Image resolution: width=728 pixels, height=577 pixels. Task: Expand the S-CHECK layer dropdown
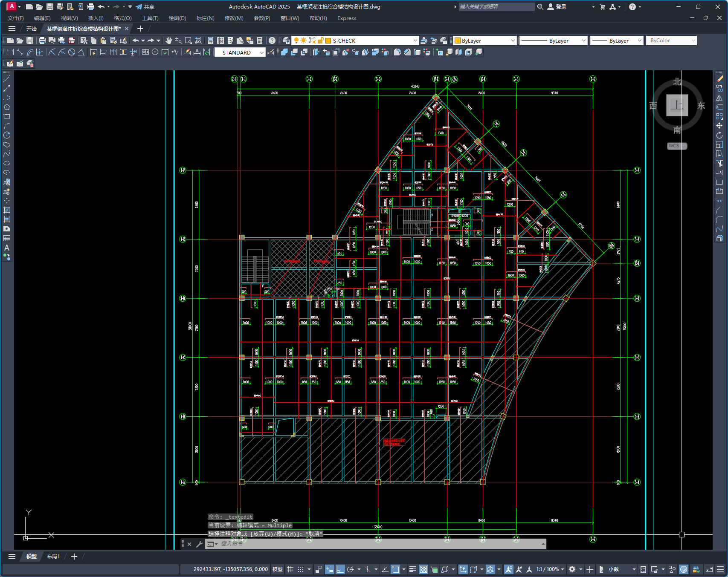coord(415,40)
